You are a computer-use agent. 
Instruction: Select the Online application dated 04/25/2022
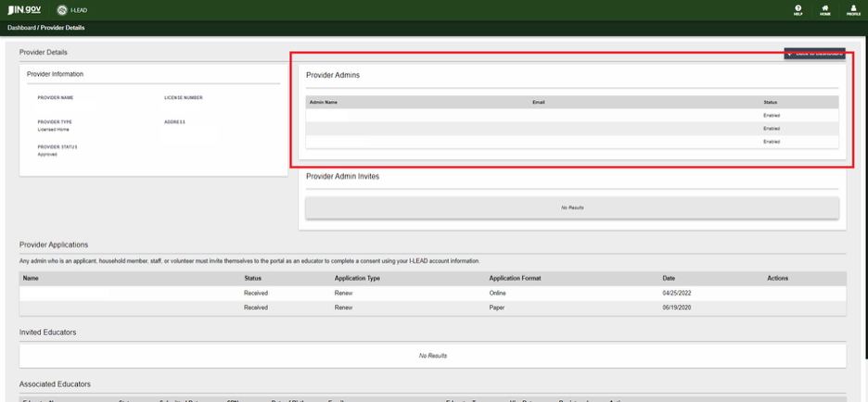pyautogui.click(x=432, y=293)
